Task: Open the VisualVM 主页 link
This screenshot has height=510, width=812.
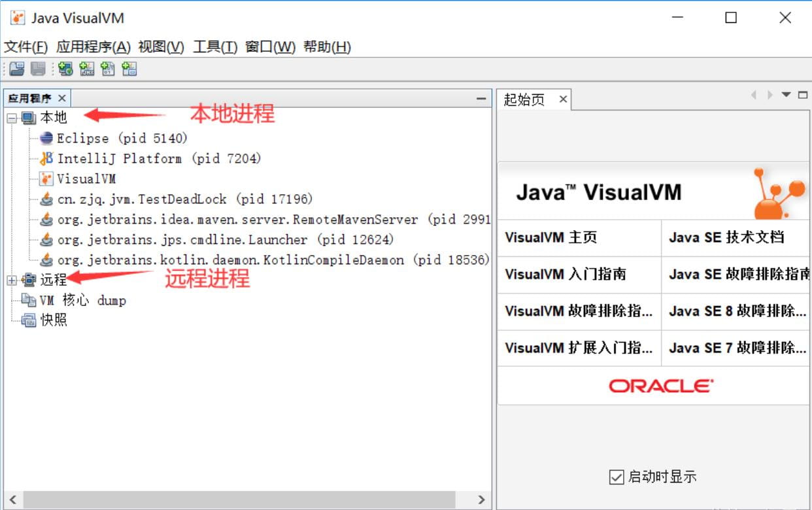Action: tap(550, 237)
